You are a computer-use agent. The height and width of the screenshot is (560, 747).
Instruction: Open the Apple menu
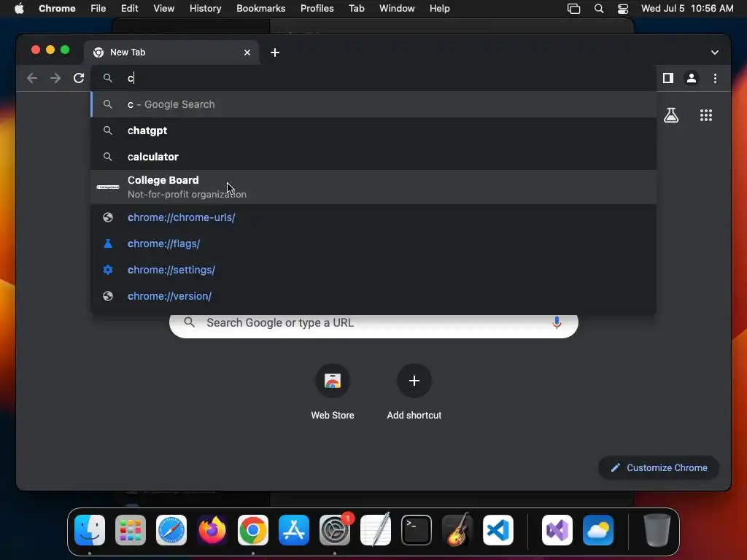click(x=19, y=9)
